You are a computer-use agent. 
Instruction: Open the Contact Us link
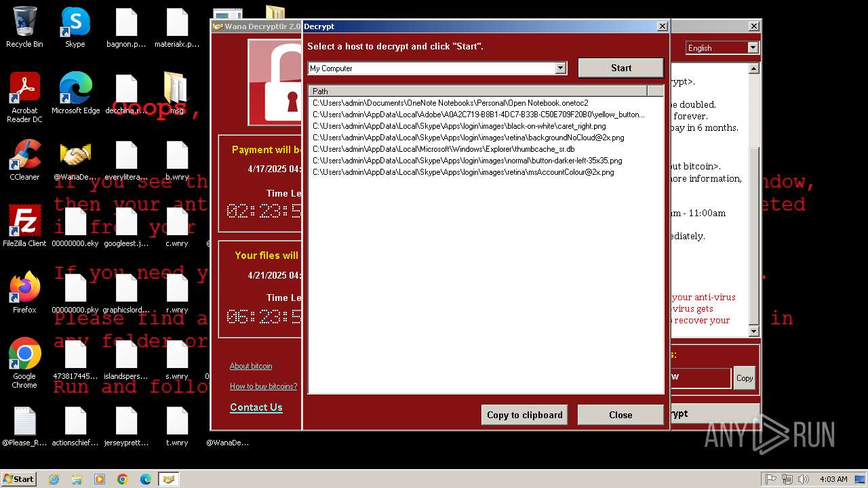pyautogui.click(x=256, y=407)
